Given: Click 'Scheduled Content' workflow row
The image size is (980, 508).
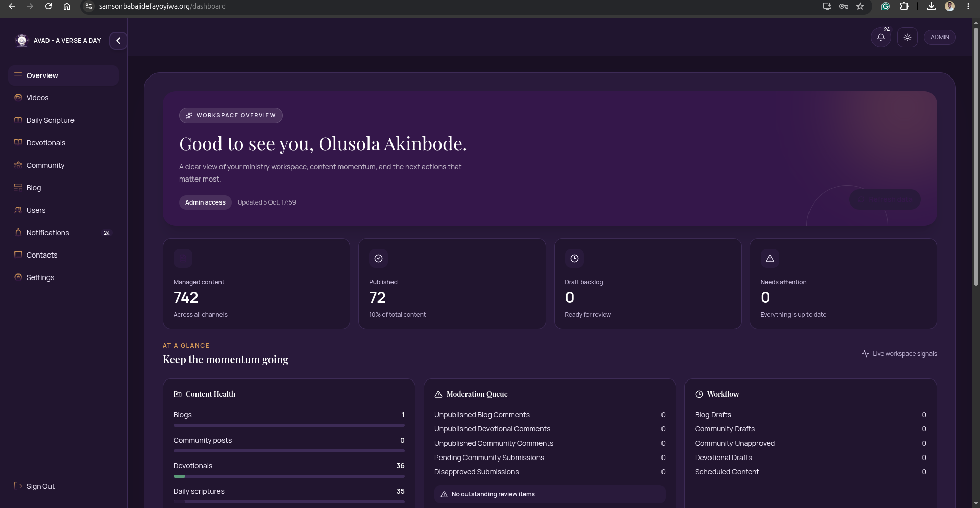Looking at the screenshot, I should (x=811, y=472).
